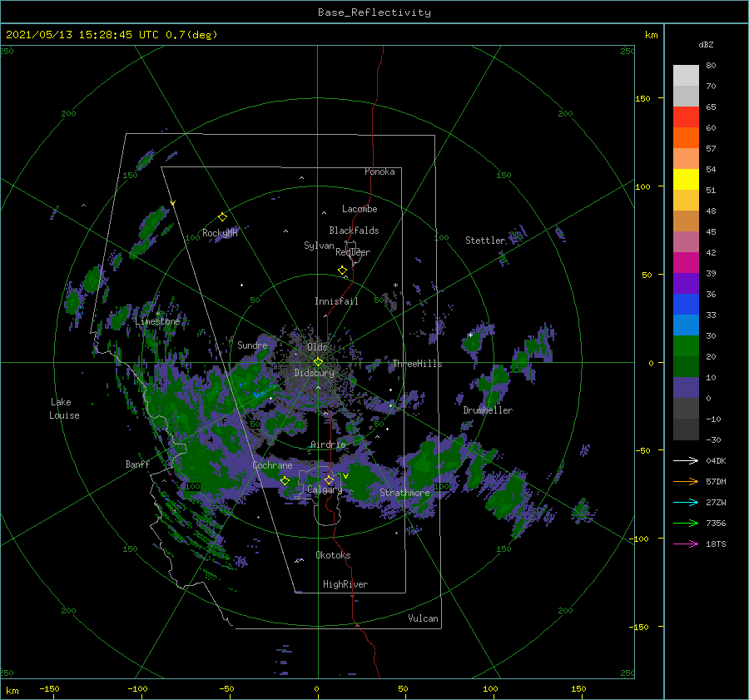This screenshot has height=700, width=749.
Task: Click the Sylvan label
Action: (319, 246)
